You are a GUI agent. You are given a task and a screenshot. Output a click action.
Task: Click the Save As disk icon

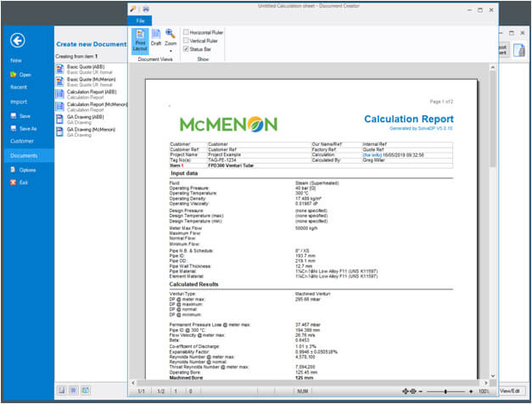click(x=14, y=128)
